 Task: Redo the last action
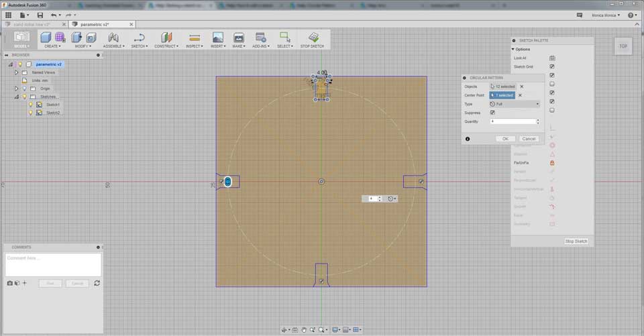pos(68,15)
